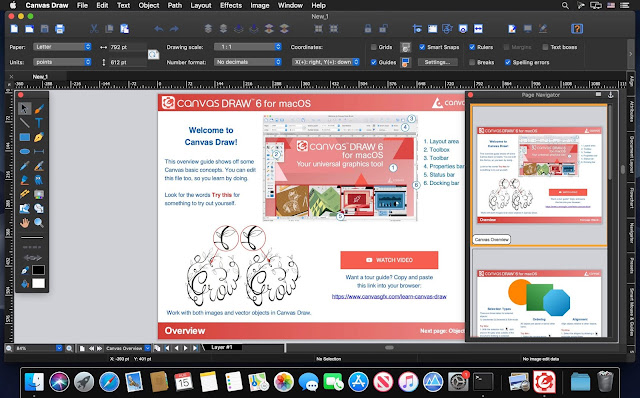640x398 pixels.
Task: Select the Line drawing tool
Action: (24, 123)
